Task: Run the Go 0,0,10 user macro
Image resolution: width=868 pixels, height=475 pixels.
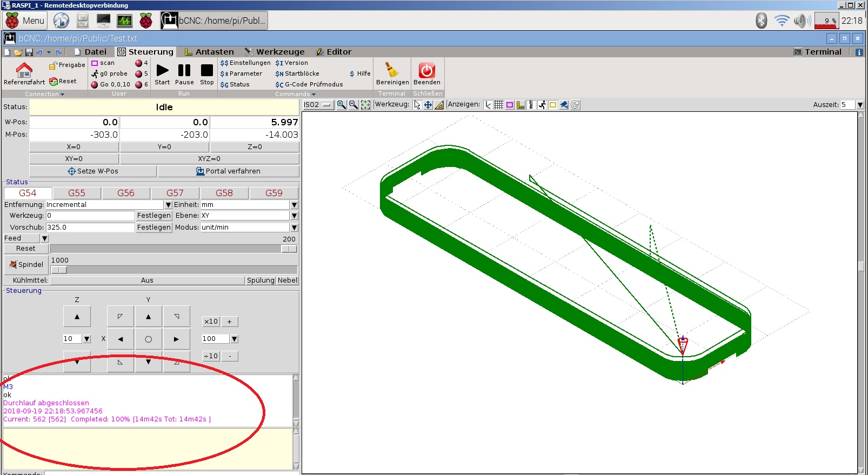Action: click(x=111, y=84)
